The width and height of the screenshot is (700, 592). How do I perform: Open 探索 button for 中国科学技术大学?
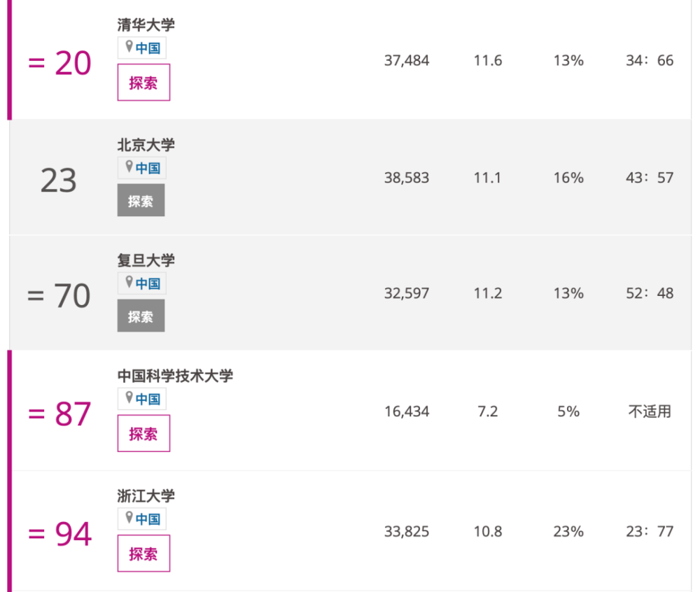point(143,433)
